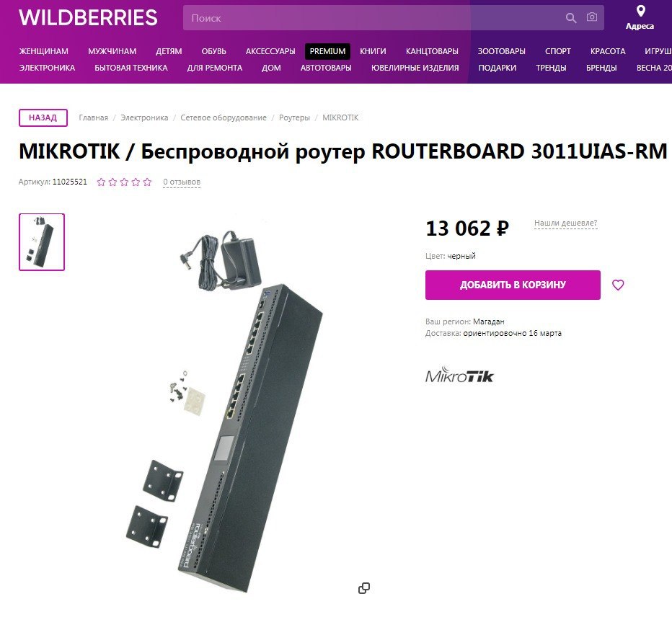Image resolution: width=672 pixels, height=617 pixels.
Task: Go to Сетевое оборудование breadcrumb
Action: [224, 117]
